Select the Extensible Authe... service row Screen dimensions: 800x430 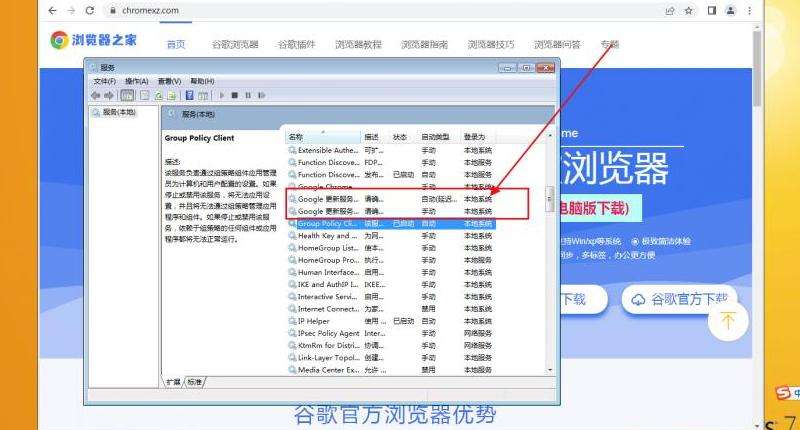click(x=390, y=150)
